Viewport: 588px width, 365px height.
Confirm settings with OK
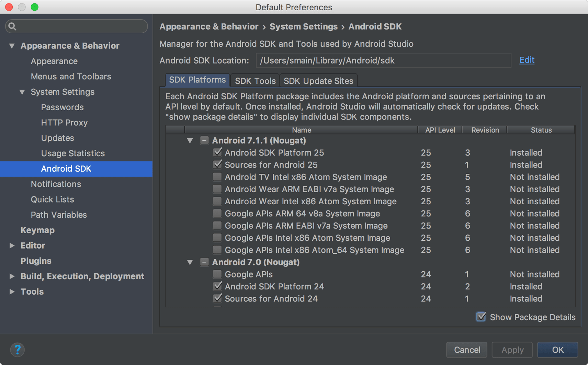[557, 350]
